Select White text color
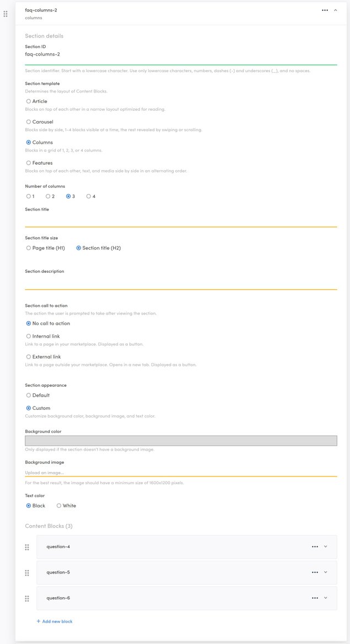The width and height of the screenshot is (350, 644). coord(59,506)
